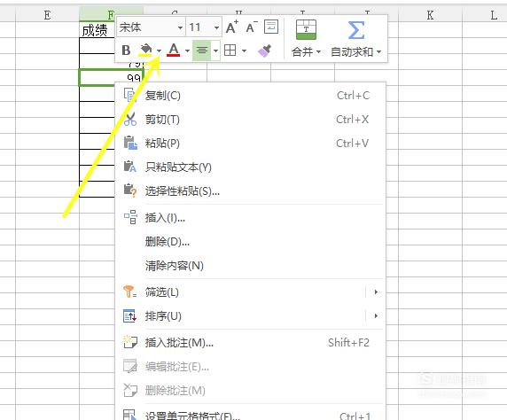The height and width of the screenshot is (420, 507).
Task: Open the 宋体 font name dropdown
Action: pyautogui.click(x=180, y=27)
